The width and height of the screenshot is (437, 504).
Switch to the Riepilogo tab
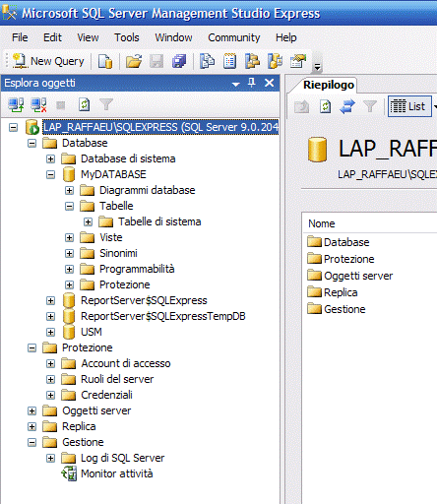[329, 85]
